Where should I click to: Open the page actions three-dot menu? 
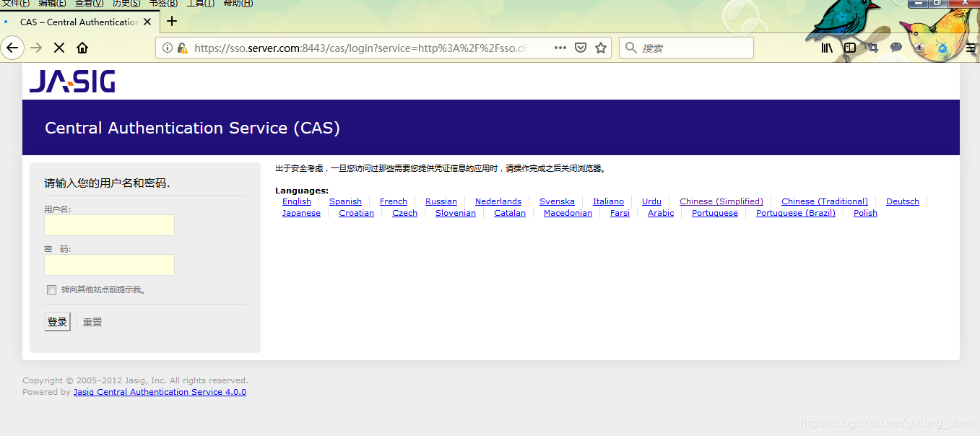560,48
